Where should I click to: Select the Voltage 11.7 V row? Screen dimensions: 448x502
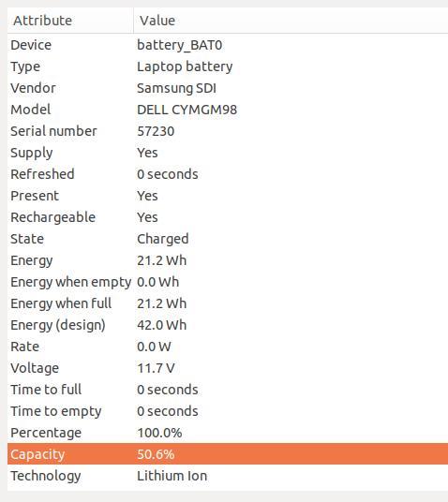(228, 368)
